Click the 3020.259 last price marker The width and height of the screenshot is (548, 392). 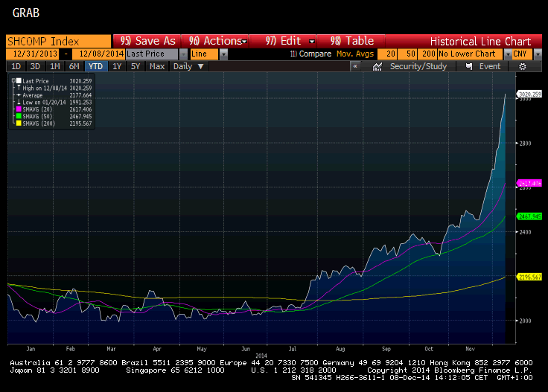(529, 94)
